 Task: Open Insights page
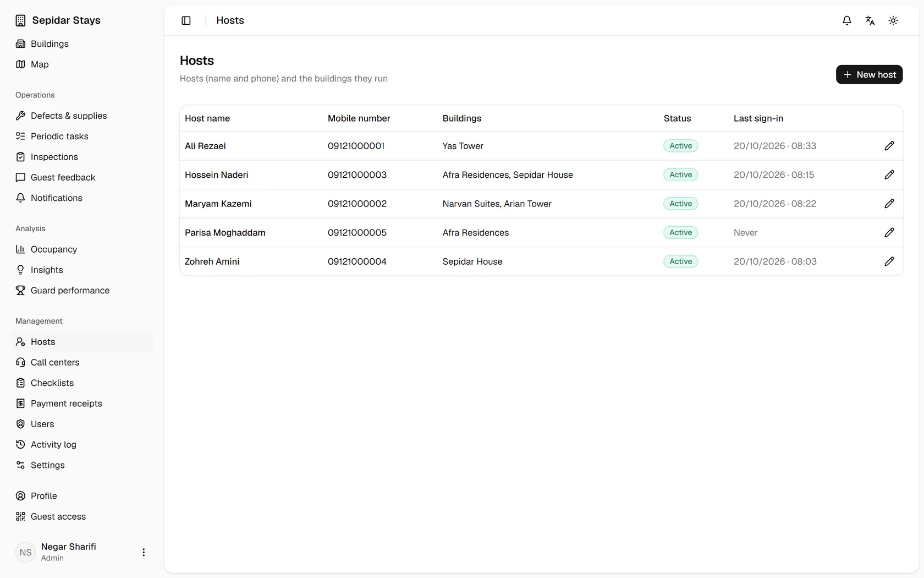pos(81,270)
